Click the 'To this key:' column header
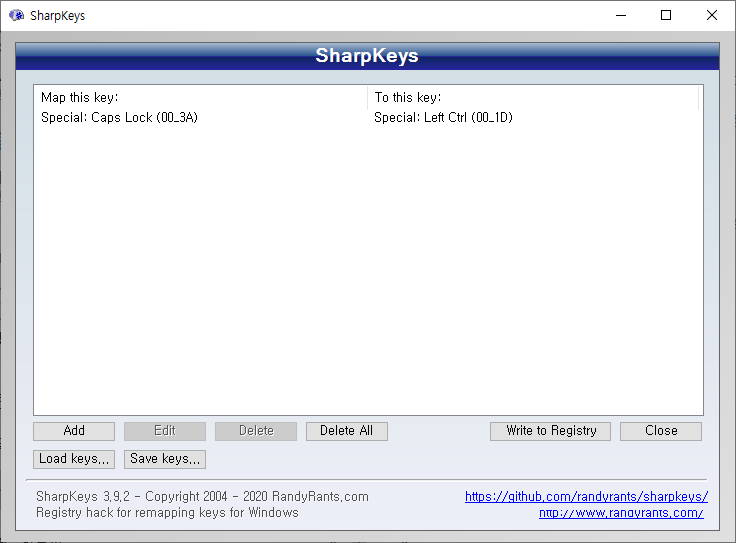 pyautogui.click(x=534, y=97)
